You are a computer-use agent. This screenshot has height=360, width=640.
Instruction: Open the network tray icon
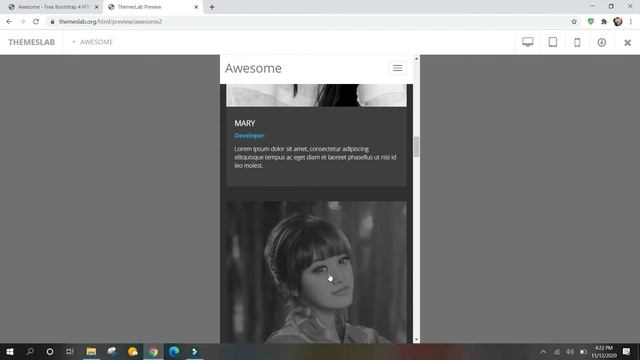[x=557, y=351]
